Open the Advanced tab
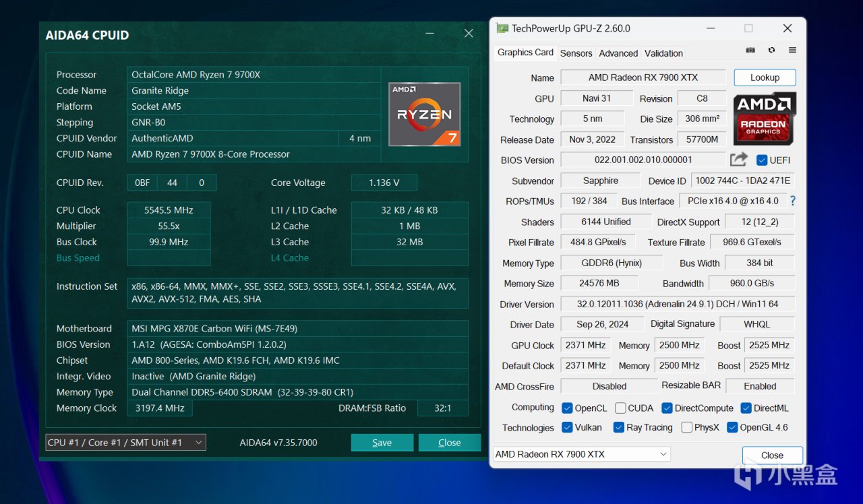863x504 pixels. pos(618,53)
